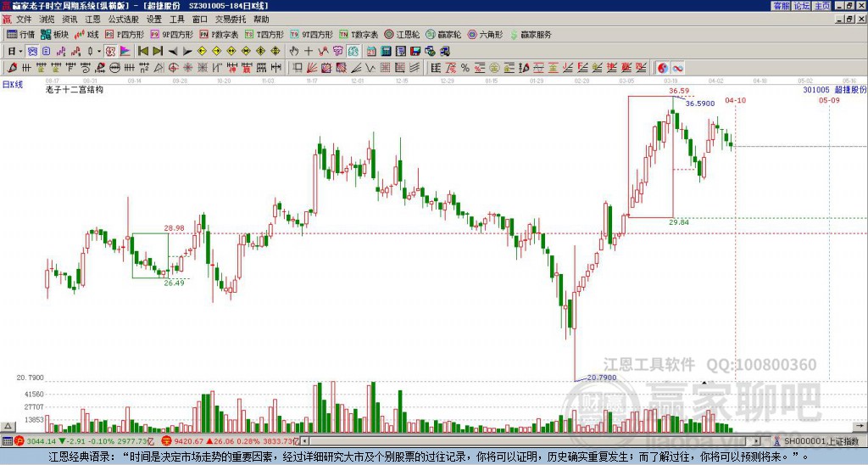Viewport: 868px width, 465px height.
Task: Open the 9T四方形 tool
Action: click(312, 34)
